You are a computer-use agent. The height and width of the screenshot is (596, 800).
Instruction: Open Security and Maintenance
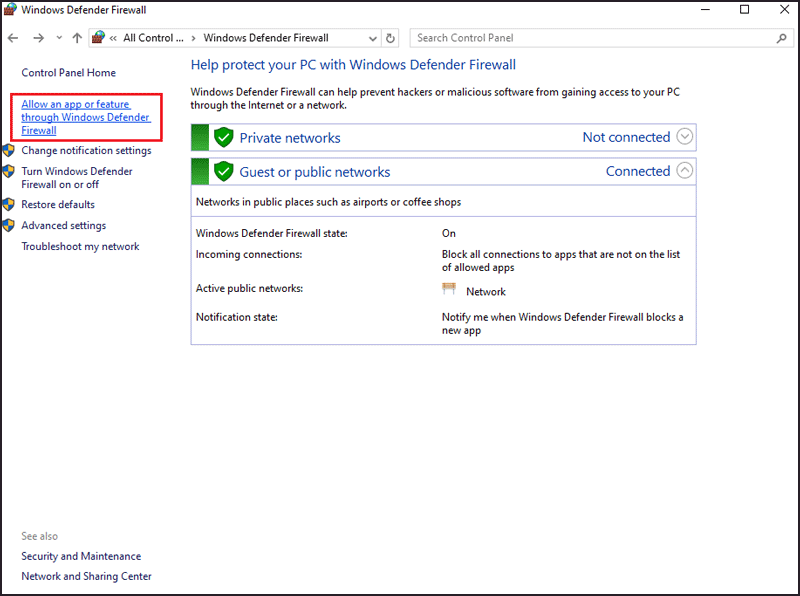coord(81,556)
